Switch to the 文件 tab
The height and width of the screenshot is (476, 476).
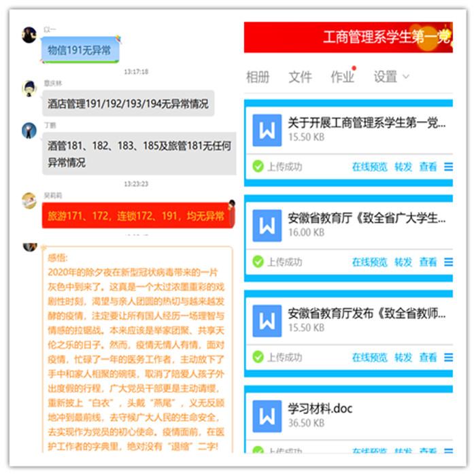pos(300,77)
